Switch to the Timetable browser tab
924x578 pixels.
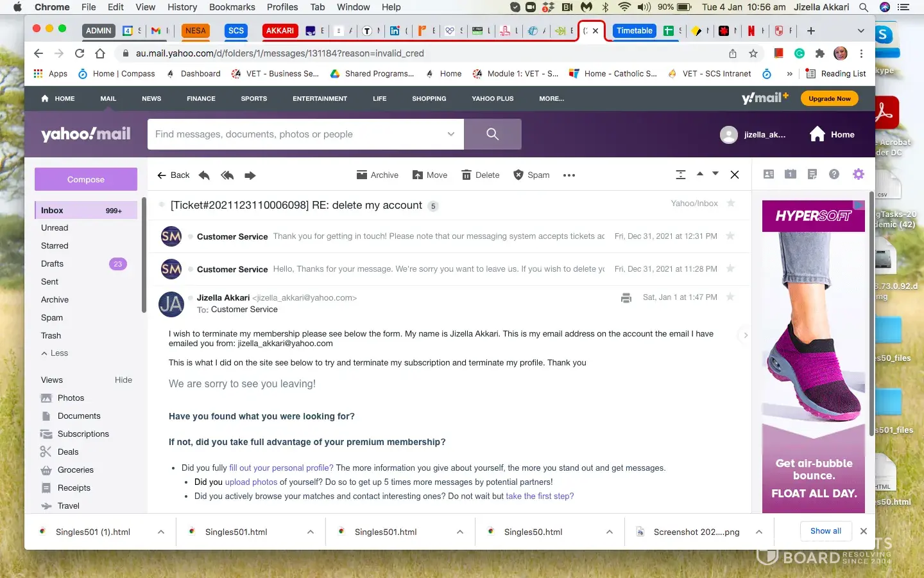[x=634, y=31]
